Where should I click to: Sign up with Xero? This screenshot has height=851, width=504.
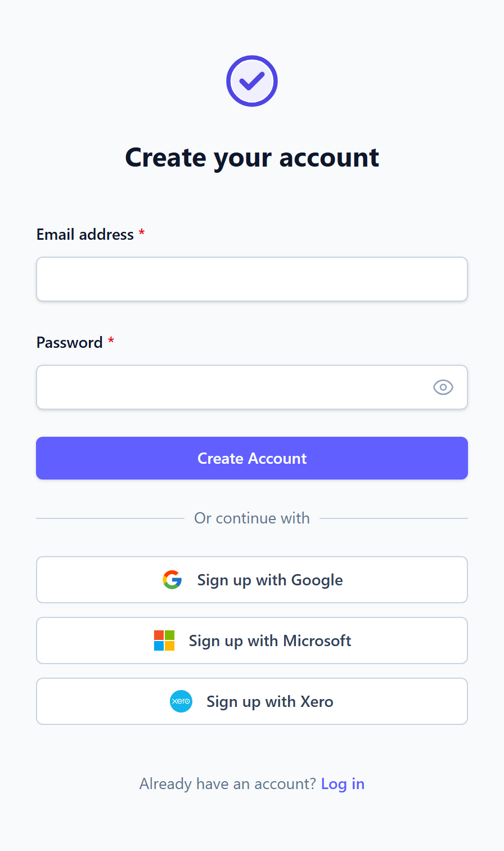tap(251, 701)
